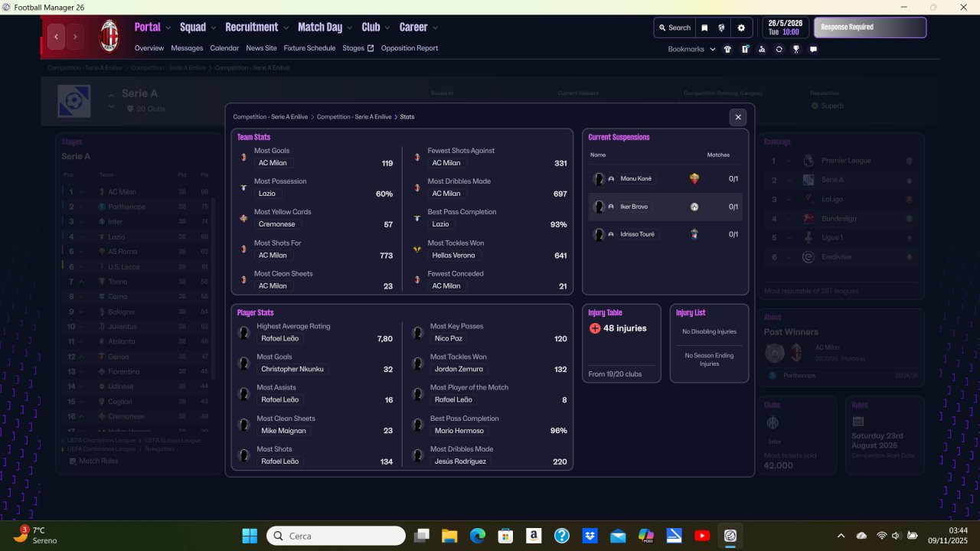Click the globe icon in the top bar
980x551 pixels.
[721, 28]
